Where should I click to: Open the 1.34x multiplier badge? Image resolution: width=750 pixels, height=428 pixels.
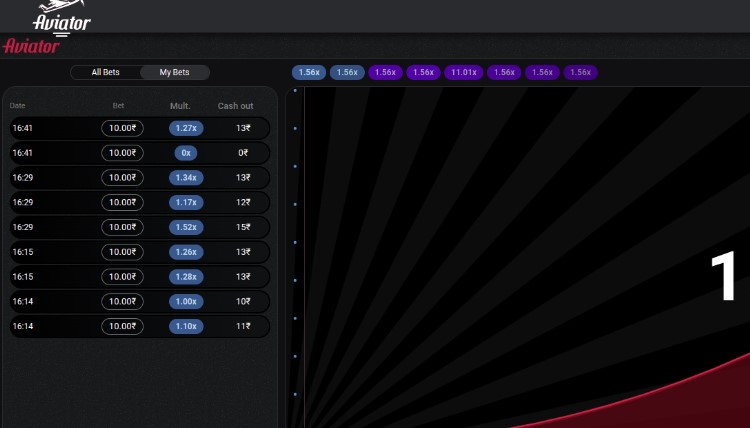186,178
